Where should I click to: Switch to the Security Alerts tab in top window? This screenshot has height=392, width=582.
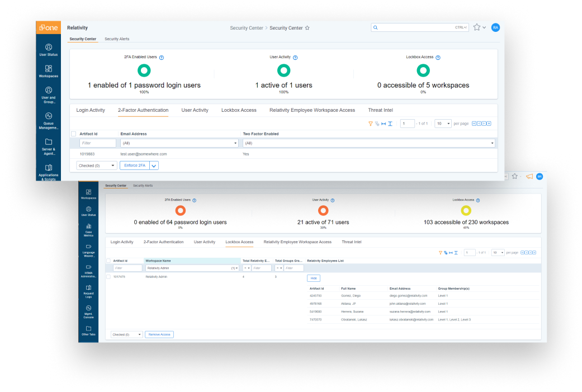pyautogui.click(x=117, y=39)
